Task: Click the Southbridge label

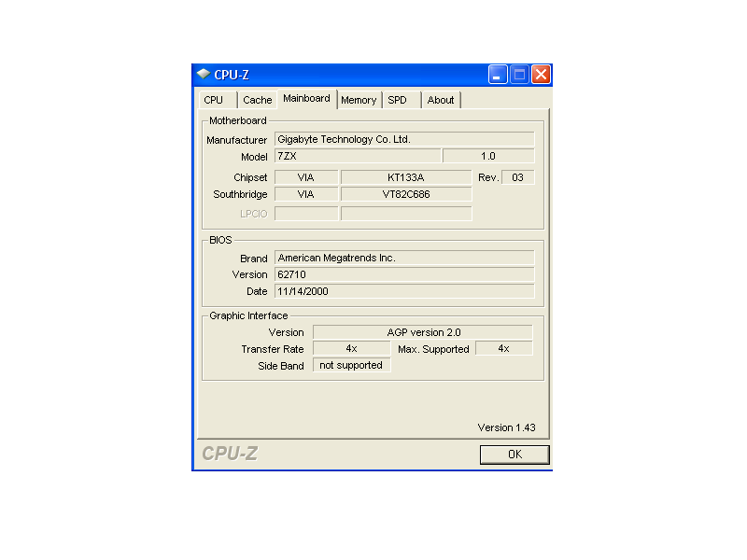Action: 240,194
